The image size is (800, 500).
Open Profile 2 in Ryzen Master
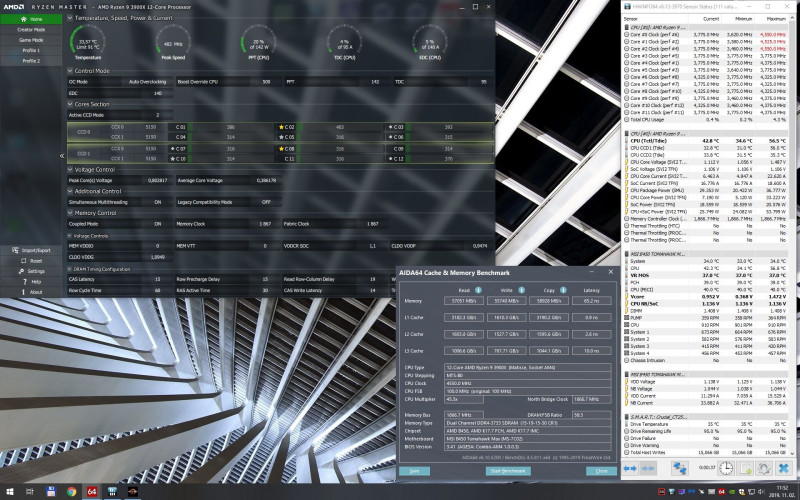[31, 60]
